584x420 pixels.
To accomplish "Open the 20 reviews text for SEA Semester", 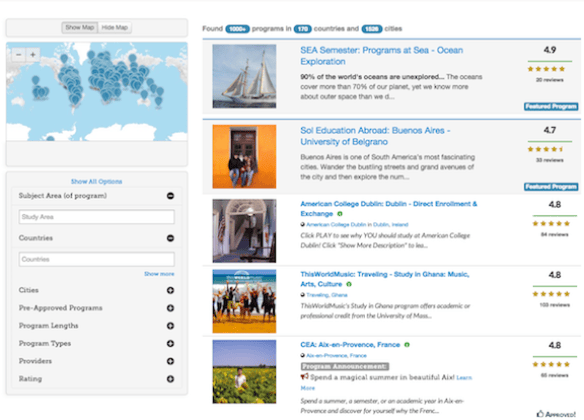I will click(550, 80).
